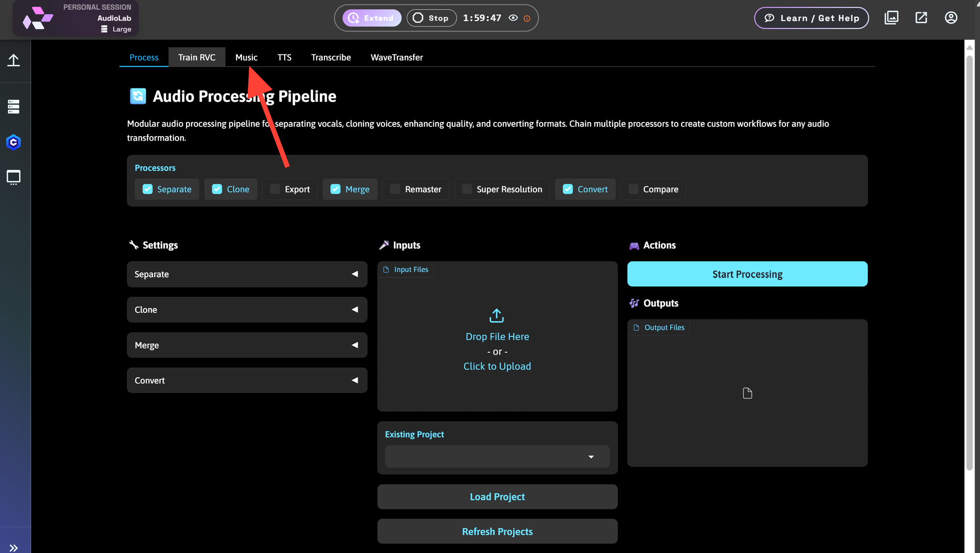
Task: Click the Start Processing button
Action: [747, 274]
